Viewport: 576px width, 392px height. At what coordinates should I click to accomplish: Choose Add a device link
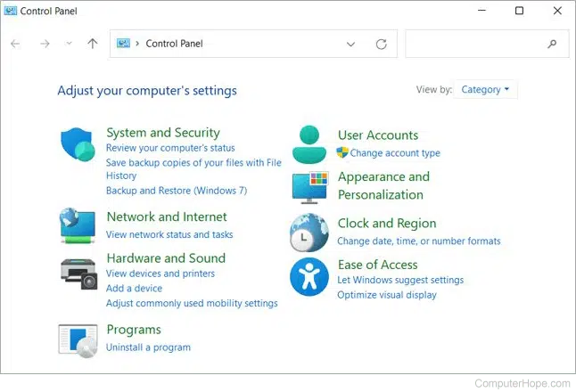[x=134, y=288]
